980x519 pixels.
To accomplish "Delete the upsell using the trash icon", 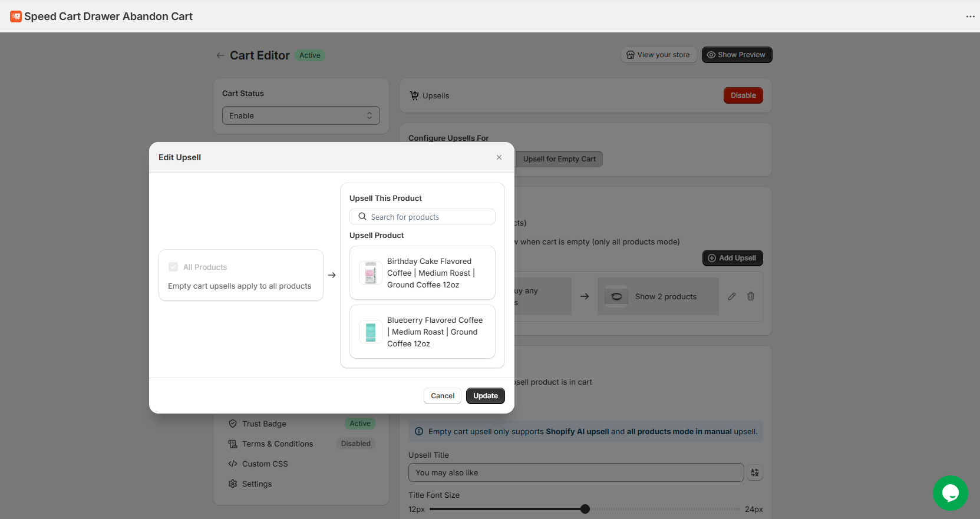I will pos(751,296).
